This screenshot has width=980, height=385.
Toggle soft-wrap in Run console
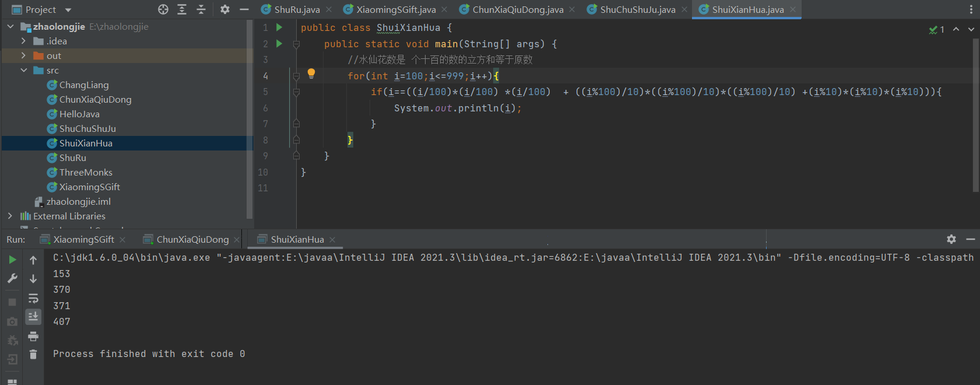pos(33,298)
